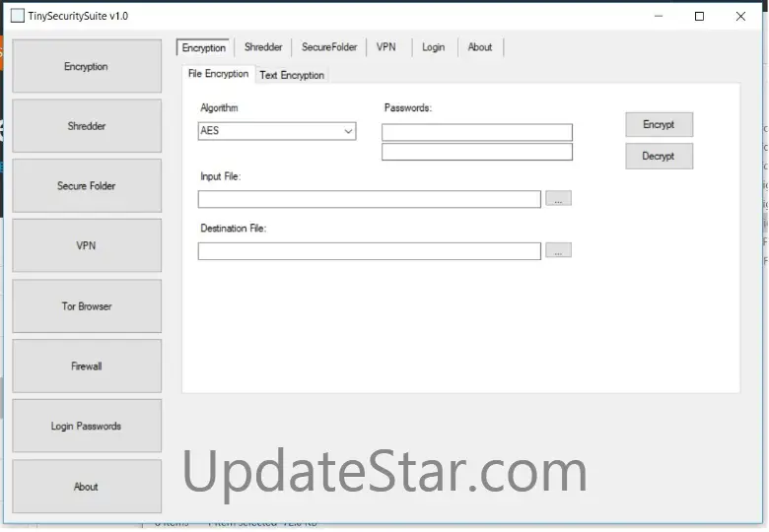Screen dimensions: 769x532
Task: Minimize the TinySecuritySuite window
Action: (659, 16)
